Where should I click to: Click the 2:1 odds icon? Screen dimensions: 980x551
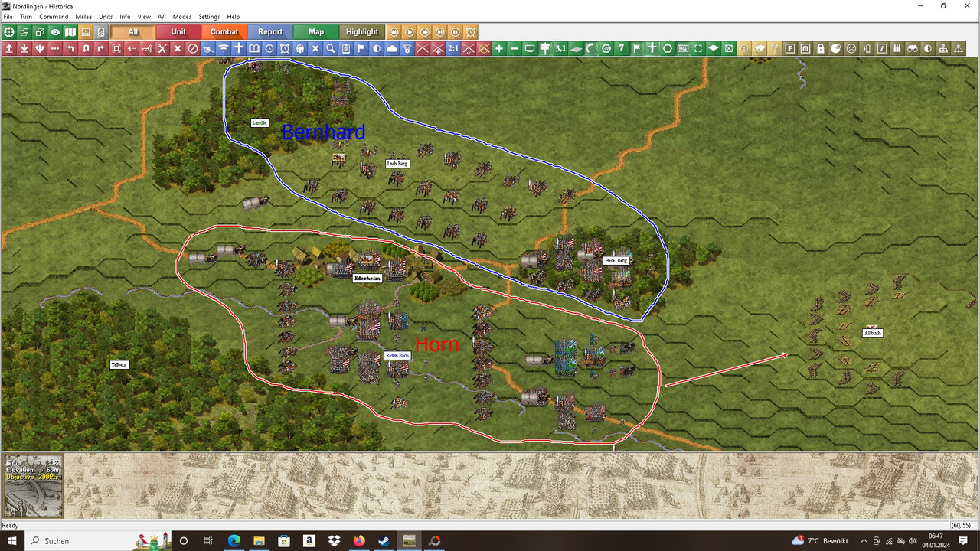453,48
